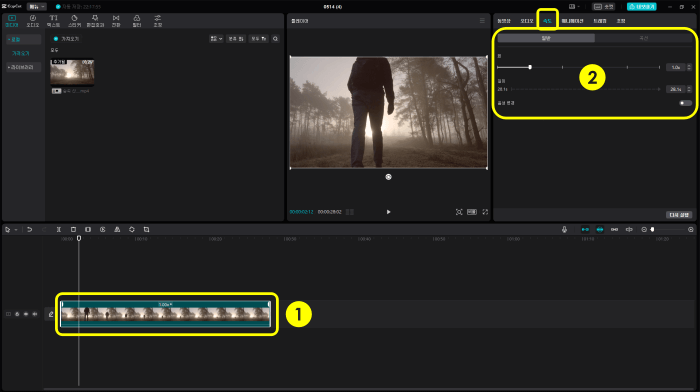Select the Split tool in timeline toolbar
700x392 pixels.
[58, 229]
